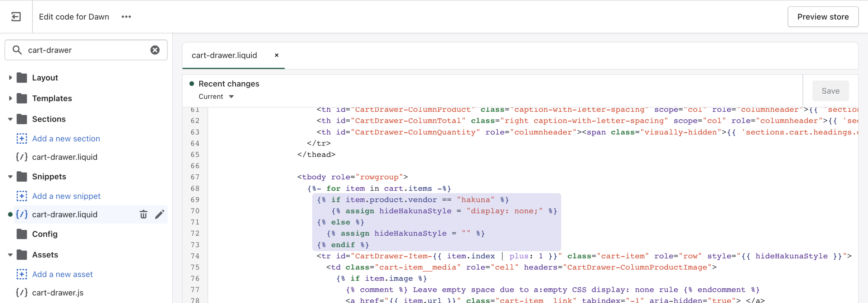
Task: Delete cart-drawer.liquid snippet with trash icon
Action: tap(143, 214)
